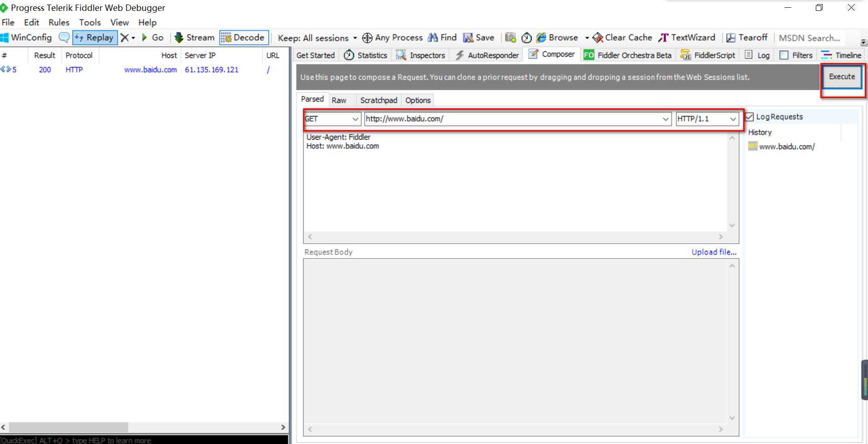Click the MSDN Search field
868x444 pixels.
pos(811,38)
